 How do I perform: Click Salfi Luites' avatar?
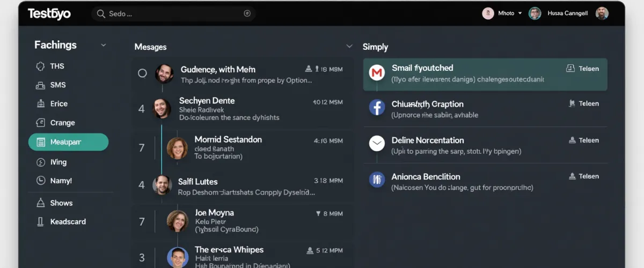[x=162, y=185]
